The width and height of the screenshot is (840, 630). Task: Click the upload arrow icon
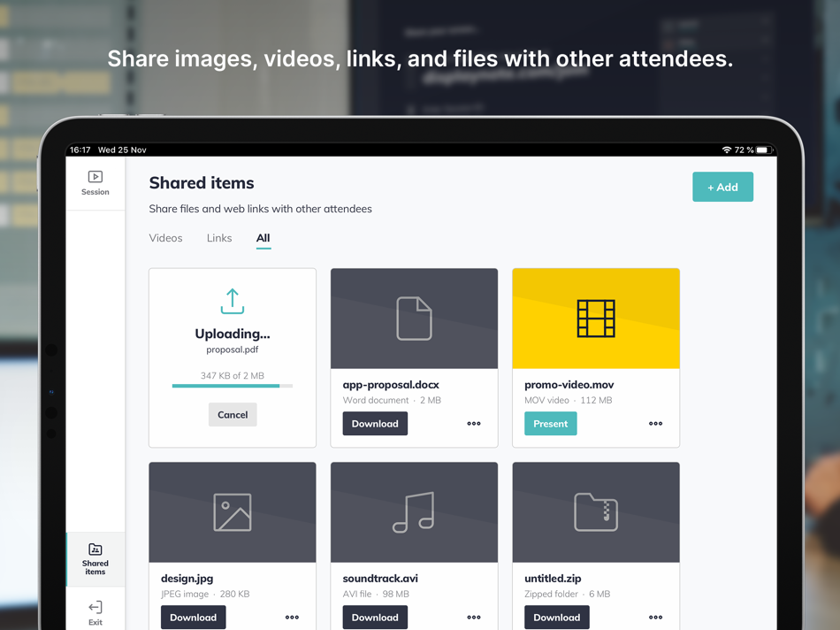(233, 302)
